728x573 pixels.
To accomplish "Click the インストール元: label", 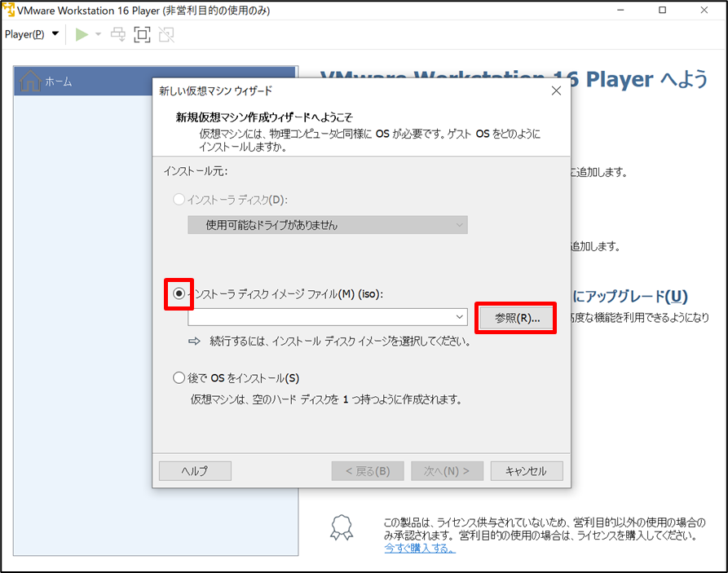I will (x=196, y=171).
